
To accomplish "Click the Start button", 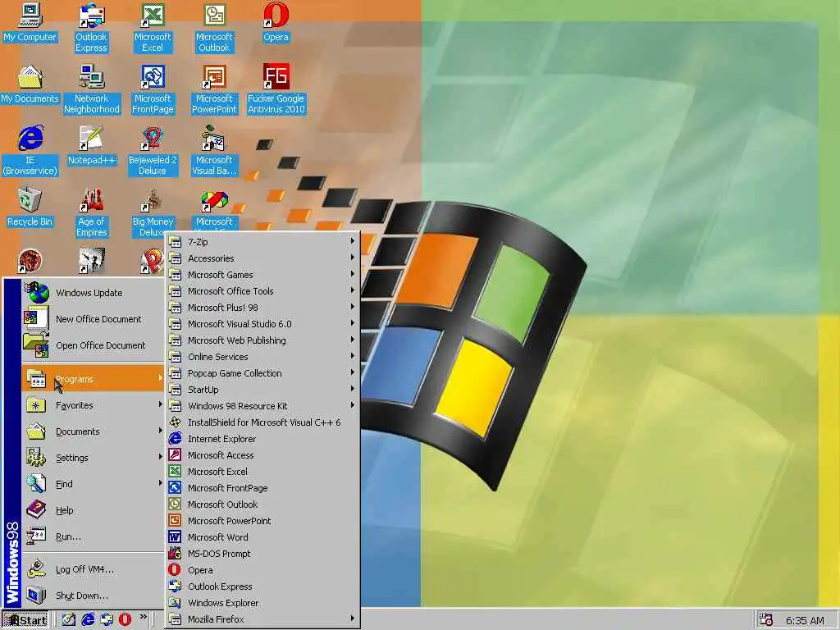I will point(25,620).
